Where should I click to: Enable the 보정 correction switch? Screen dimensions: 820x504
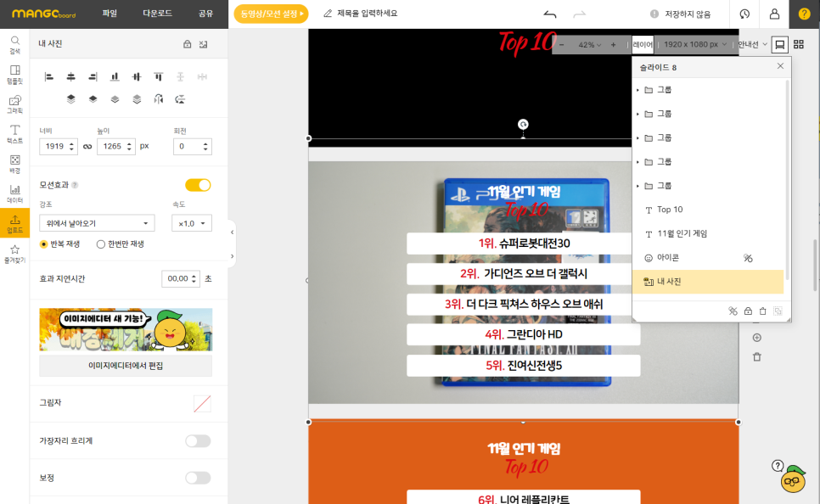(x=198, y=478)
